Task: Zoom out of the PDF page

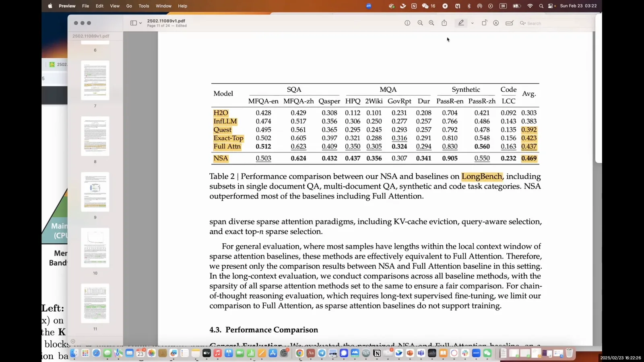Action: click(x=420, y=23)
